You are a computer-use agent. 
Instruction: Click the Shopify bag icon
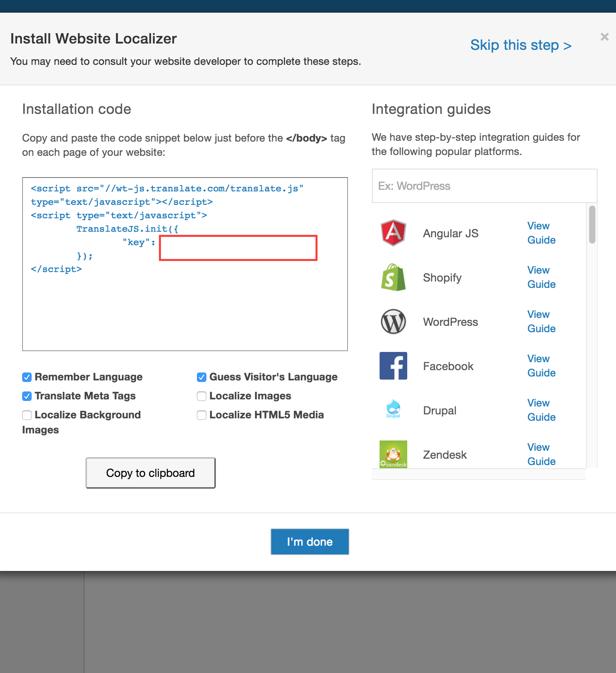pyautogui.click(x=393, y=277)
